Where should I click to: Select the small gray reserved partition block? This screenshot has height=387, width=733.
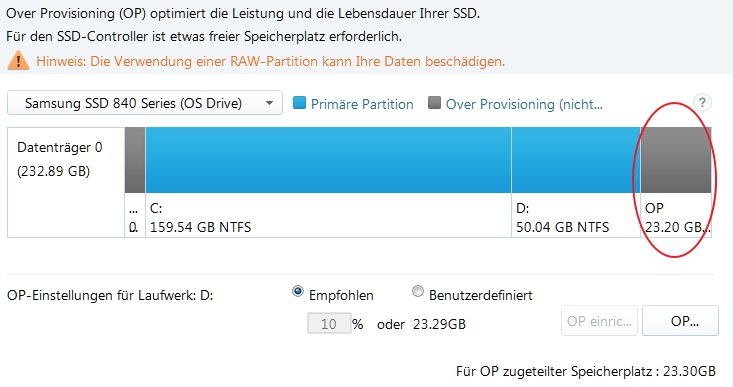[135, 160]
